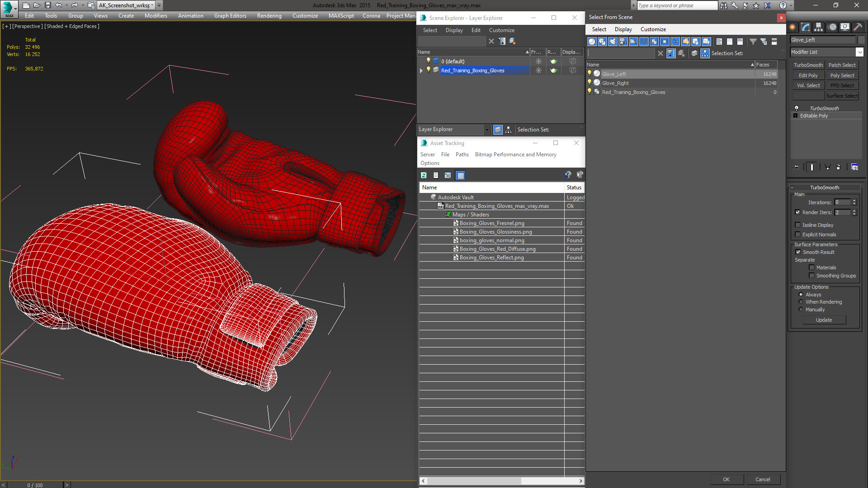The height and width of the screenshot is (488, 868).
Task: Click TurboSmooth modifier button
Action: pos(808,65)
